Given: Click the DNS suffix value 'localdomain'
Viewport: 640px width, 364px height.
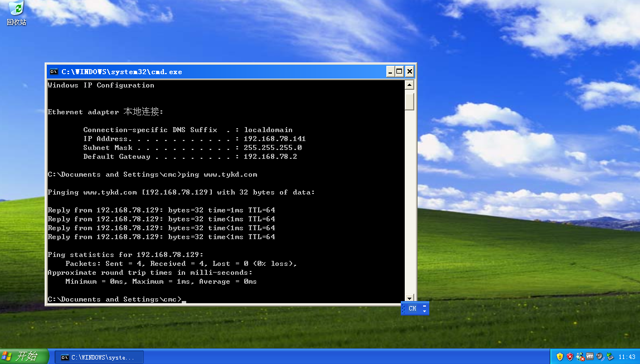Looking at the screenshot, I should tap(268, 130).
